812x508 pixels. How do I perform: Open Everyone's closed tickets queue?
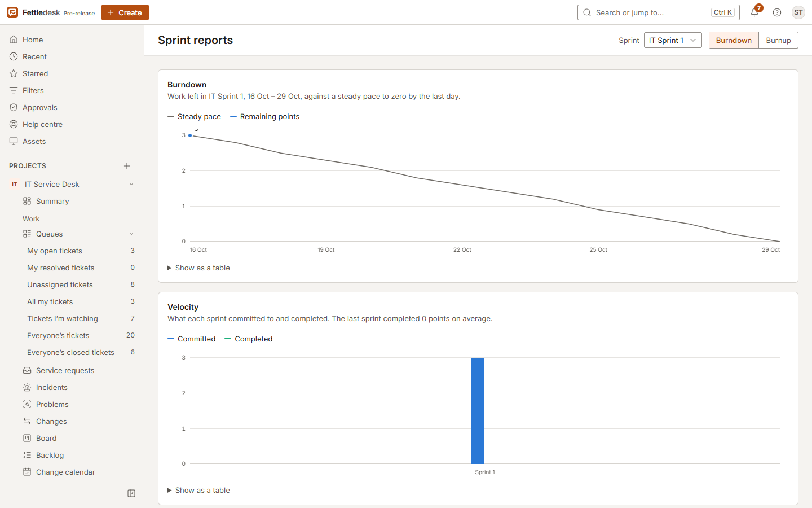point(81,352)
